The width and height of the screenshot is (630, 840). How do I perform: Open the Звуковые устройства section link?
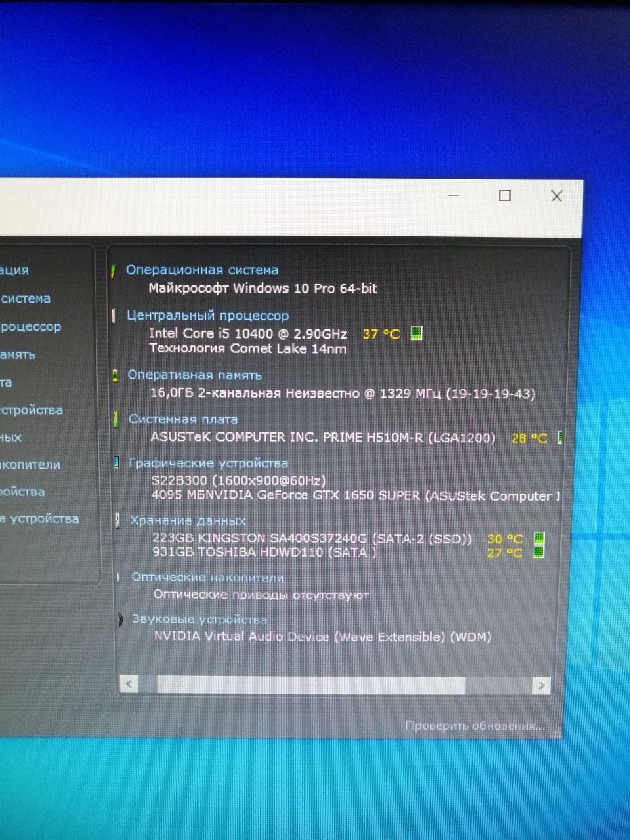[x=199, y=619]
